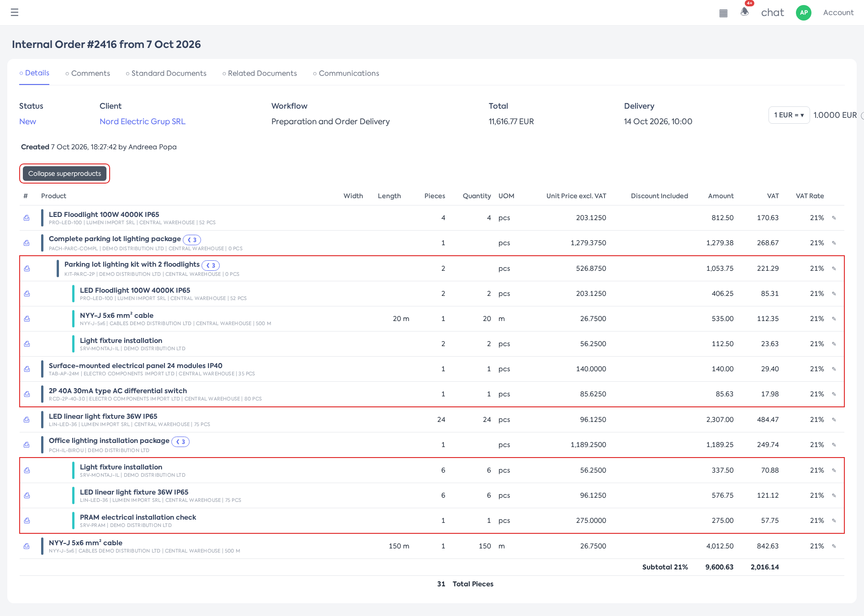This screenshot has width=864, height=616.
Task: Edit the LED Floodlight 812.50 row pencil
Action: [x=834, y=218]
